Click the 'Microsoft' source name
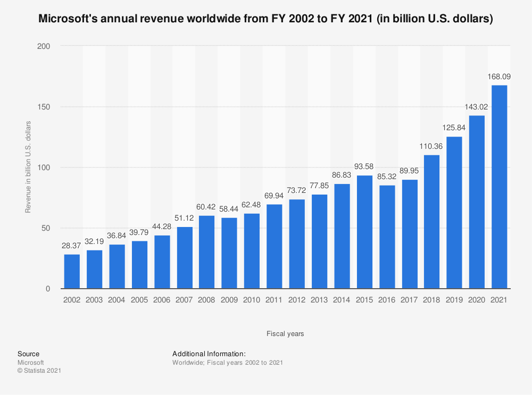The image size is (532, 395). point(30,363)
